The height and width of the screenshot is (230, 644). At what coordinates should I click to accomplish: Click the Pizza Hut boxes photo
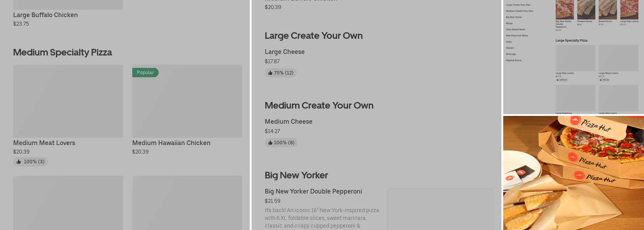tap(573, 172)
